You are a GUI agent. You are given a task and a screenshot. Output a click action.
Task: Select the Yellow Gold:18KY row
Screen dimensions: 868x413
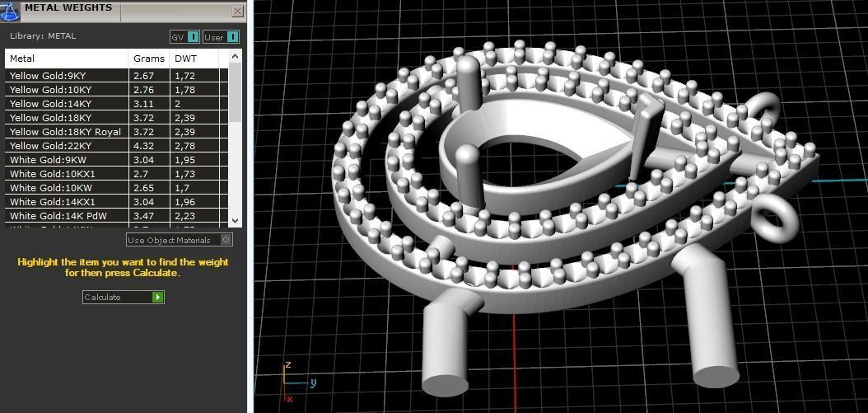tap(116, 118)
